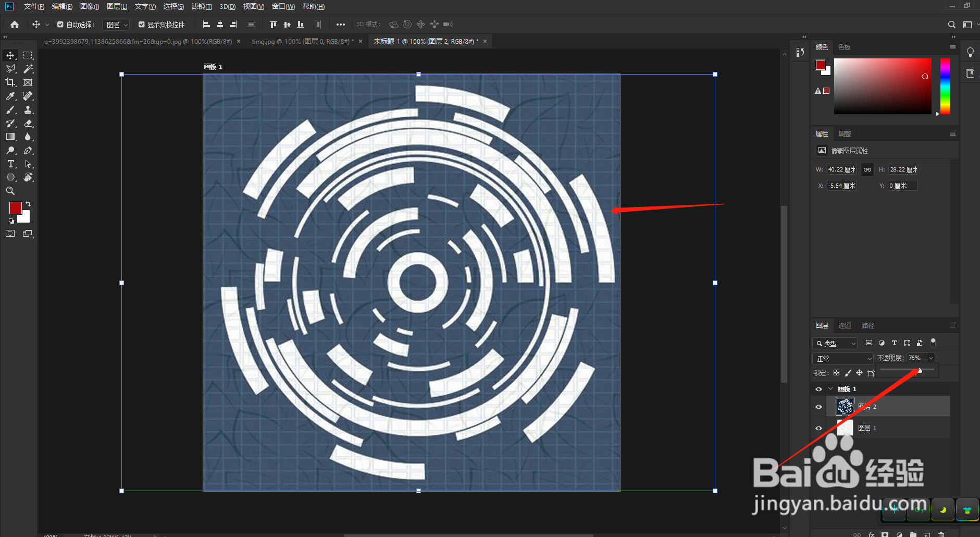Open the 滤镜(T) menu
Screen dimensions: 980x537
(202, 7)
